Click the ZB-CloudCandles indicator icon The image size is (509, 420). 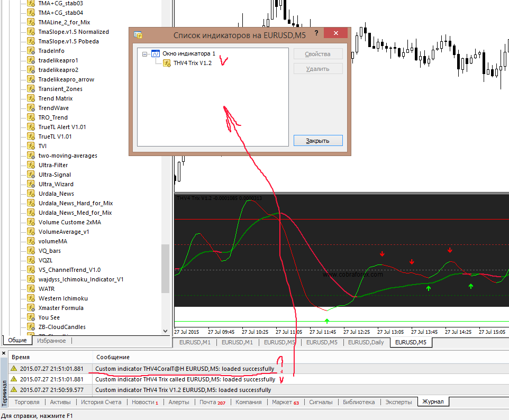pos(31,326)
